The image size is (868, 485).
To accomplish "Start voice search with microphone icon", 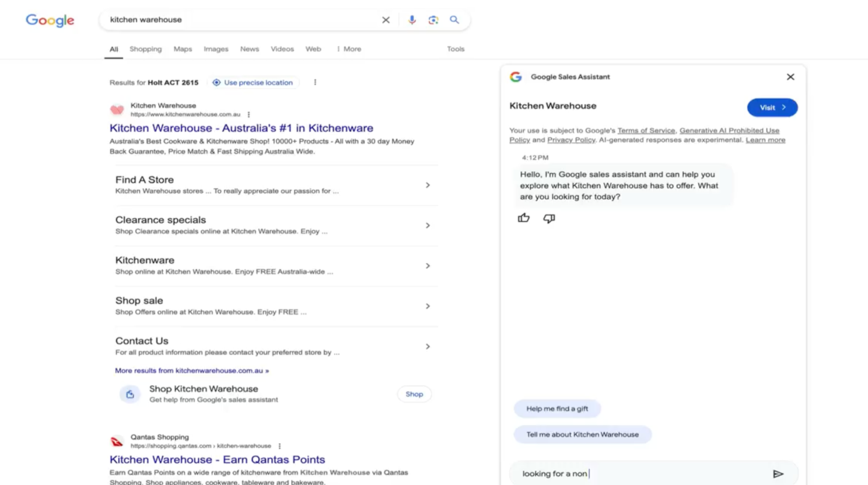I will 412,20.
